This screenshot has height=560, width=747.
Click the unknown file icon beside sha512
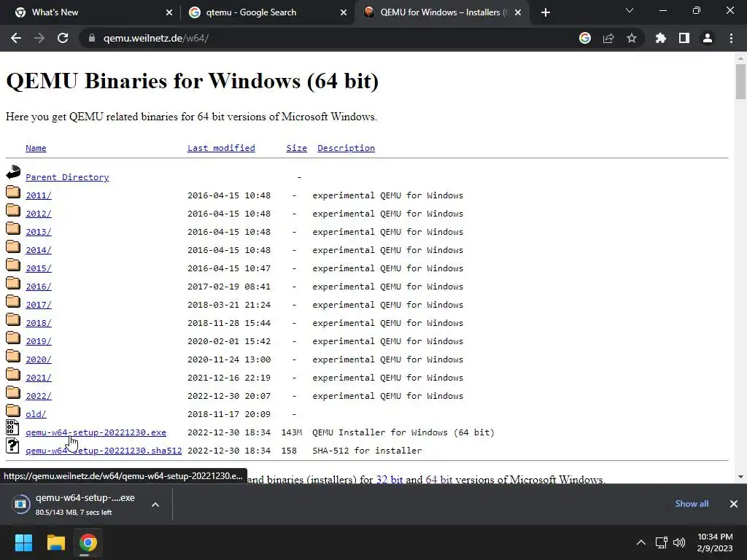click(12, 446)
